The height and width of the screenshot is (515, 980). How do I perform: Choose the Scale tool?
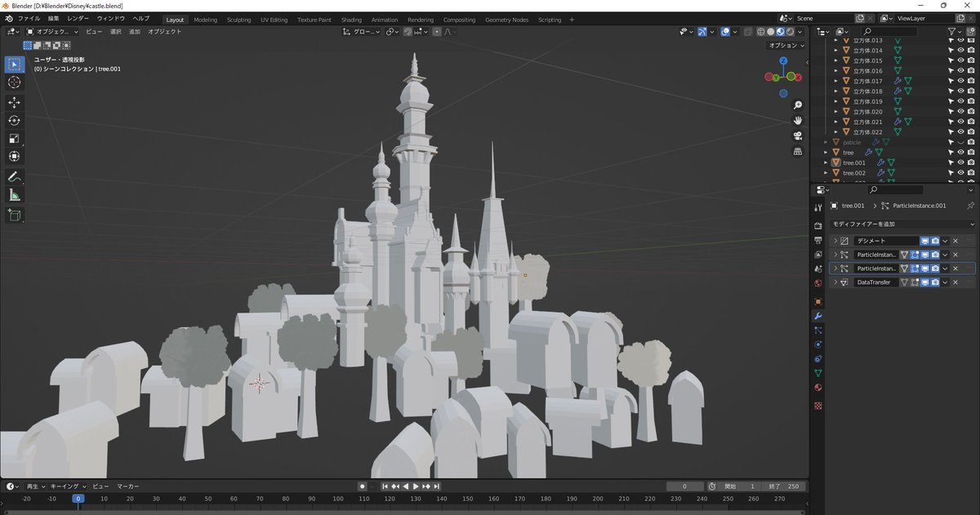[x=14, y=138]
